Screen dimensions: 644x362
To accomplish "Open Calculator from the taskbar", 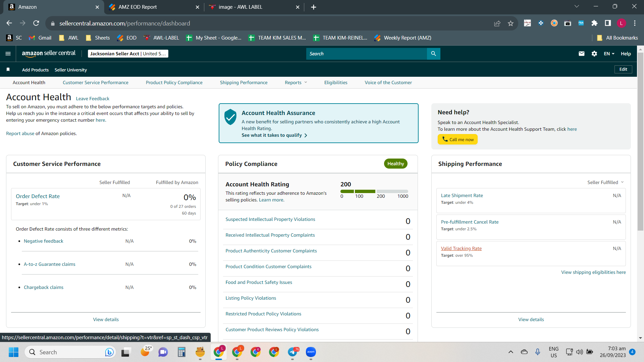I will tap(181, 352).
